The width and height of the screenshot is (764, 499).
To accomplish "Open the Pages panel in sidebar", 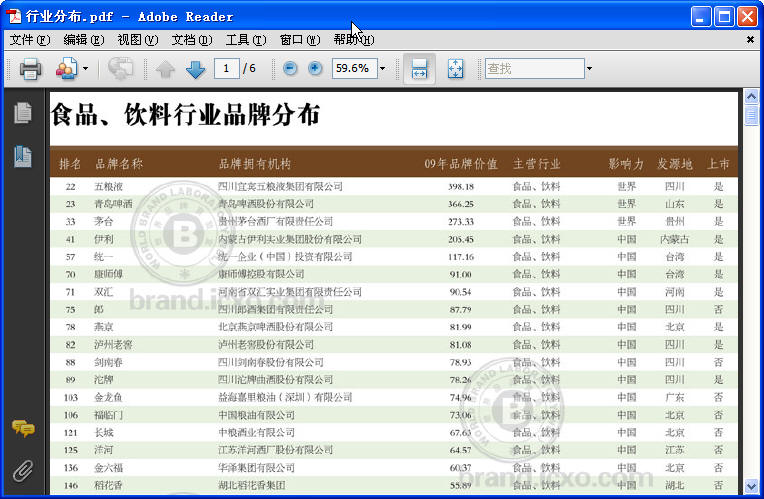I will (x=23, y=113).
